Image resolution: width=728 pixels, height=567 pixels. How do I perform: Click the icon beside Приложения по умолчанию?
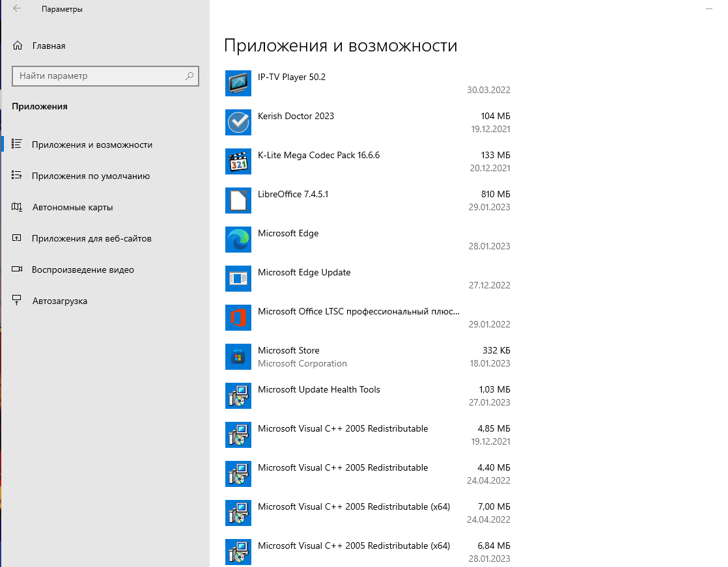pos(17,175)
